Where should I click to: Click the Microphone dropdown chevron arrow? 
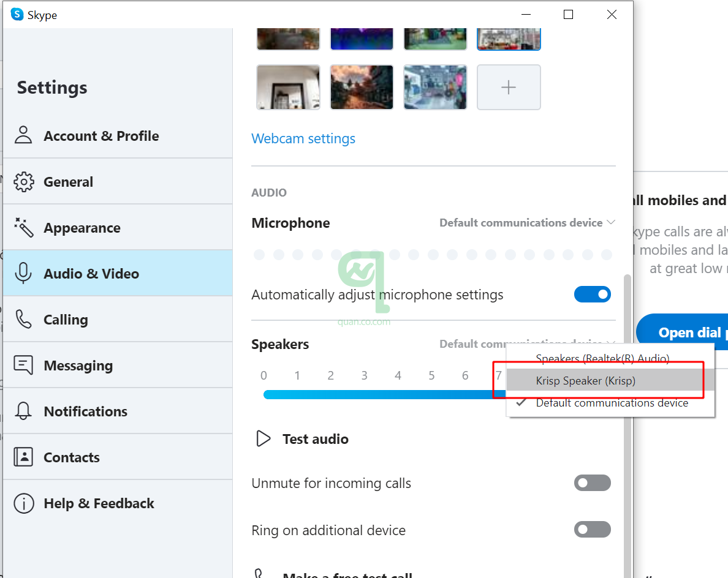pos(611,222)
